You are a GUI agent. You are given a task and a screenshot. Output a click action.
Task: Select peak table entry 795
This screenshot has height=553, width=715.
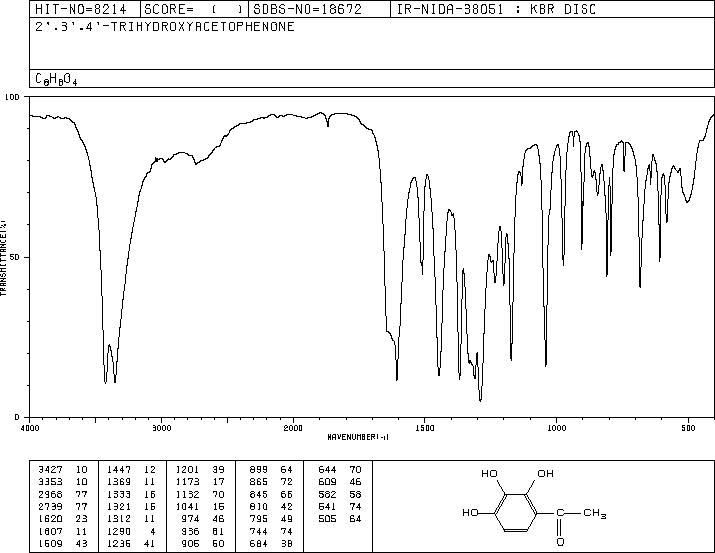coord(259,519)
